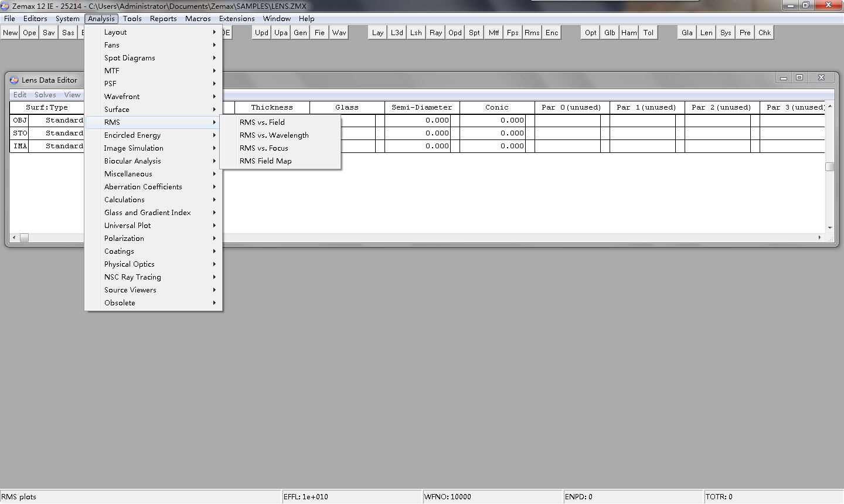Click the Sas (Save As) toolbar button
Image resolution: width=844 pixels, height=504 pixels.
68,33
